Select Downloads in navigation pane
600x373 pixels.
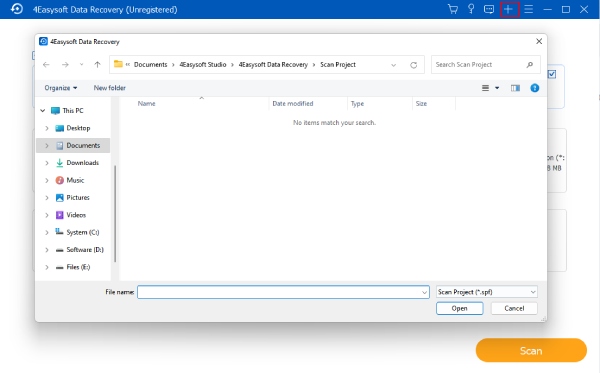click(x=82, y=163)
